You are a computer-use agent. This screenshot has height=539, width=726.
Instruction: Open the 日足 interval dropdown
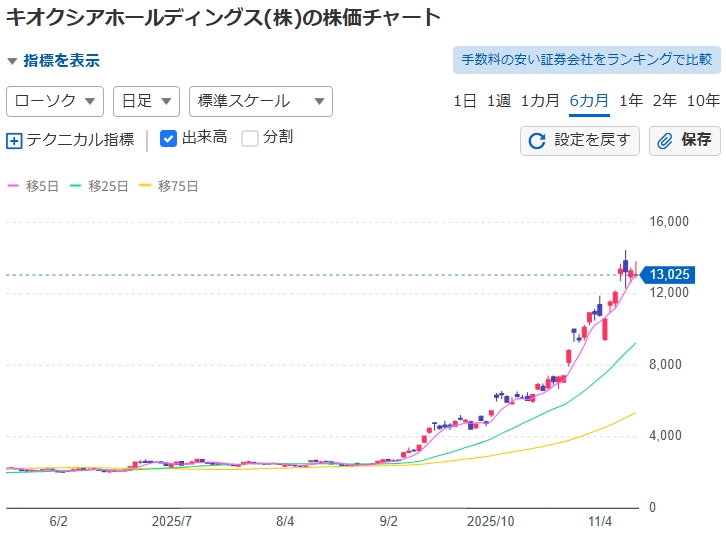pos(146,101)
